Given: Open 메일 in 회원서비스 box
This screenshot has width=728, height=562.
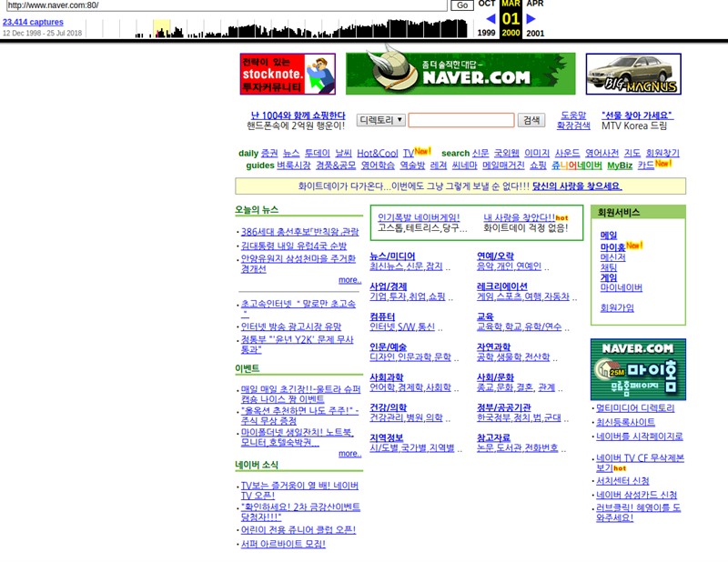Looking at the screenshot, I should (609, 236).
